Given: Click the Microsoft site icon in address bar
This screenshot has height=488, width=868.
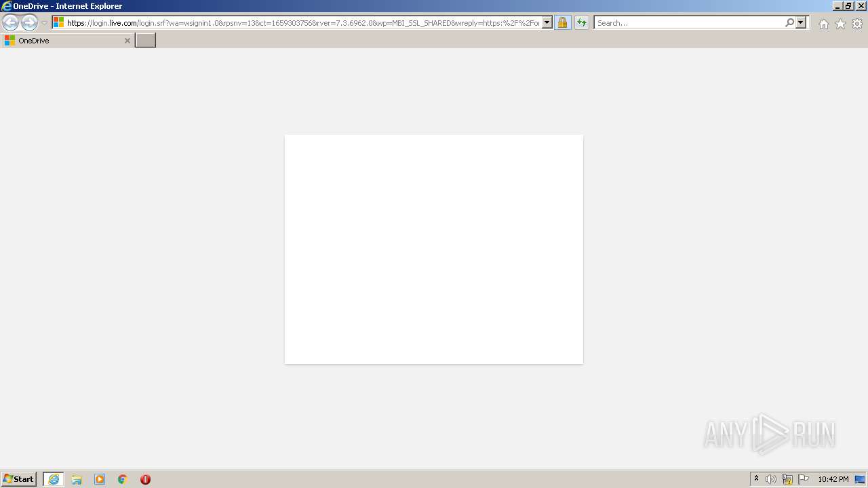Looking at the screenshot, I should coord(58,23).
